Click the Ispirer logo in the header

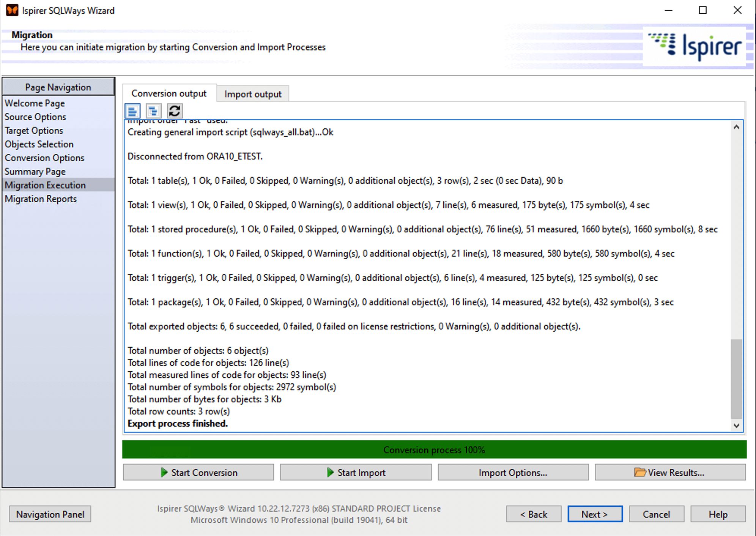point(695,47)
